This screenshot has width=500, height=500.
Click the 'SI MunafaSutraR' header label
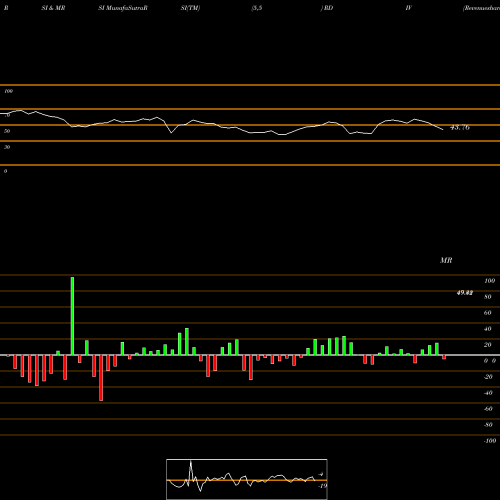click(123, 8)
